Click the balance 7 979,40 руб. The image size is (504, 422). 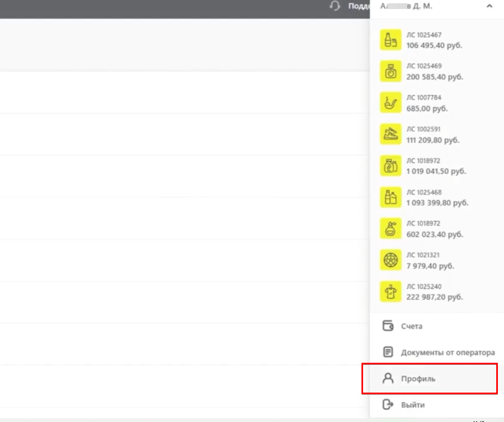point(430,266)
